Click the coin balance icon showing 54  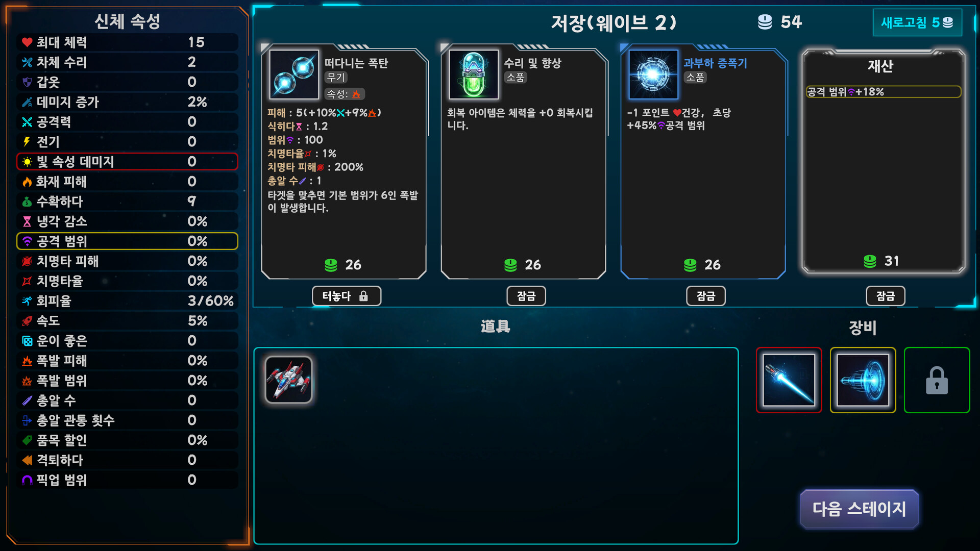tap(765, 22)
